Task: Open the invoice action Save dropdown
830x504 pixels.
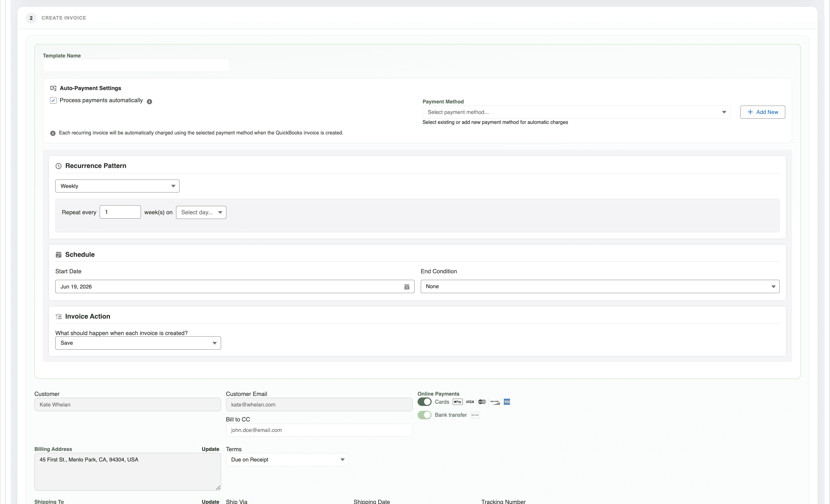Action: pyautogui.click(x=138, y=343)
